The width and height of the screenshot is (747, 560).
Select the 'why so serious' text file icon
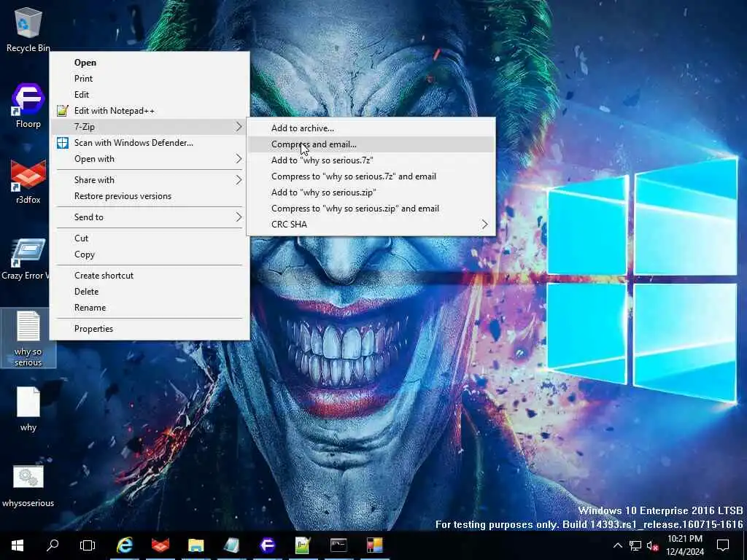(28, 338)
